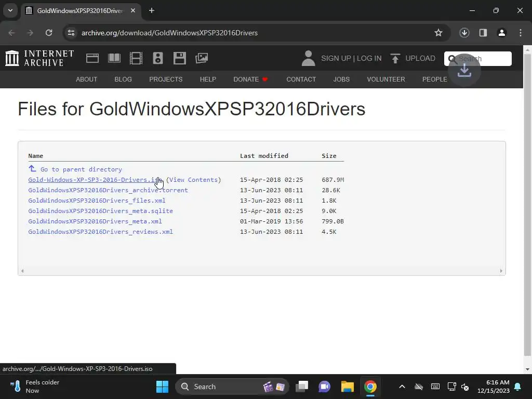Open Windows Start button

point(162,387)
